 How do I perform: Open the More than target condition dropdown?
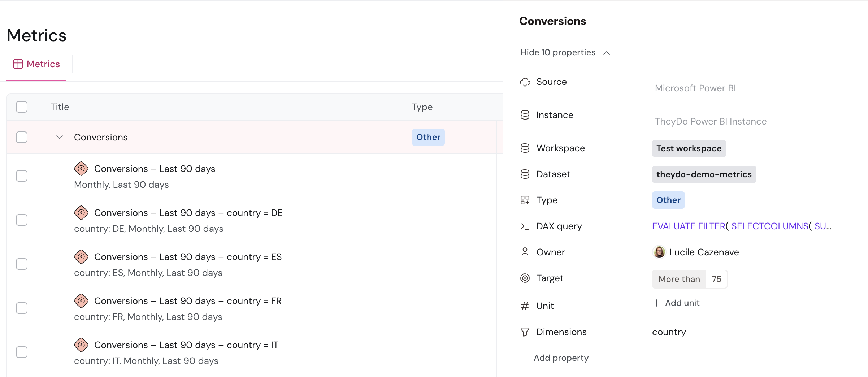[x=679, y=279]
